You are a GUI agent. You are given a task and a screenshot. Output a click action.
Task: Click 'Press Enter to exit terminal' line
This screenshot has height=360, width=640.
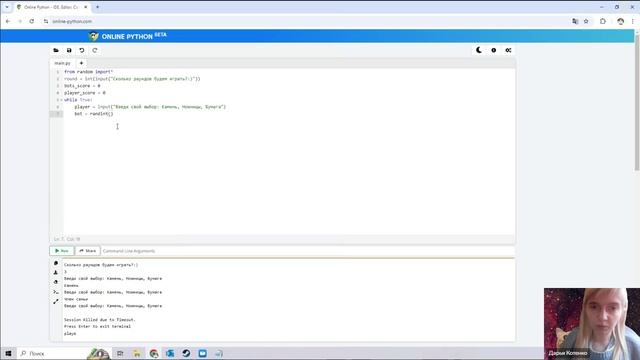tap(97, 327)
